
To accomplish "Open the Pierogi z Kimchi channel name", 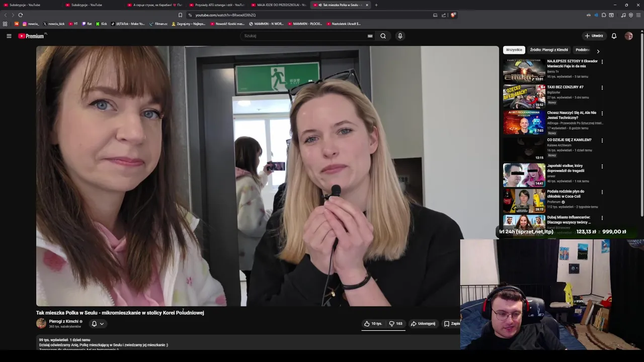I will tap(63, 321).
